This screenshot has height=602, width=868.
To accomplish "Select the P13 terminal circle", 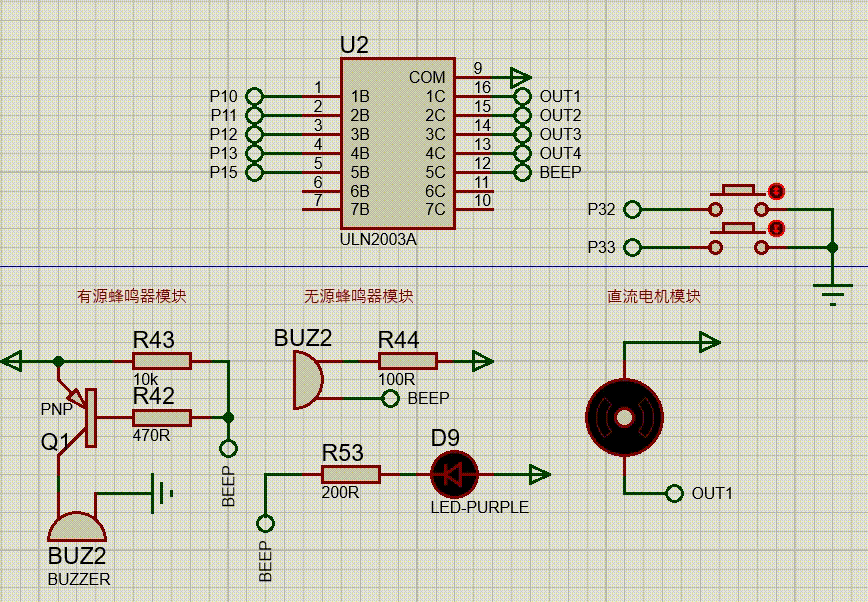I will point(254,153).
